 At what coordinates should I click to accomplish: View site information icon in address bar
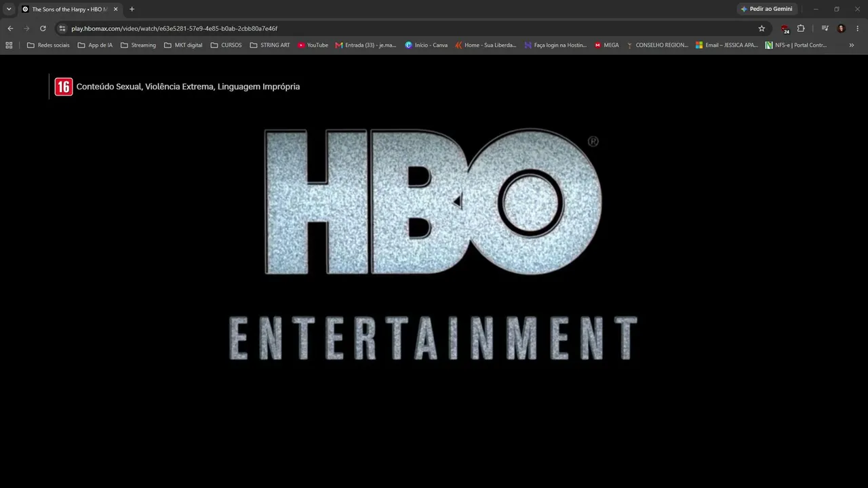62,28
